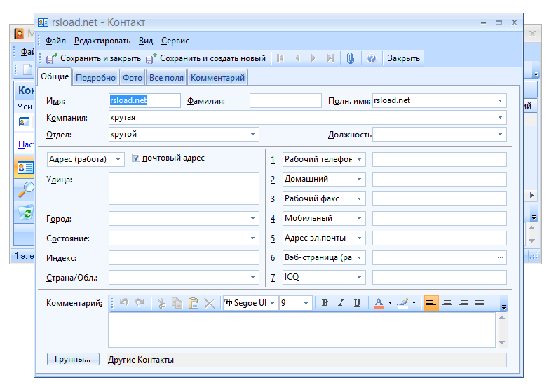Justify comment text
The height and width of the screenshot is (392, 556).
[480, 303]
